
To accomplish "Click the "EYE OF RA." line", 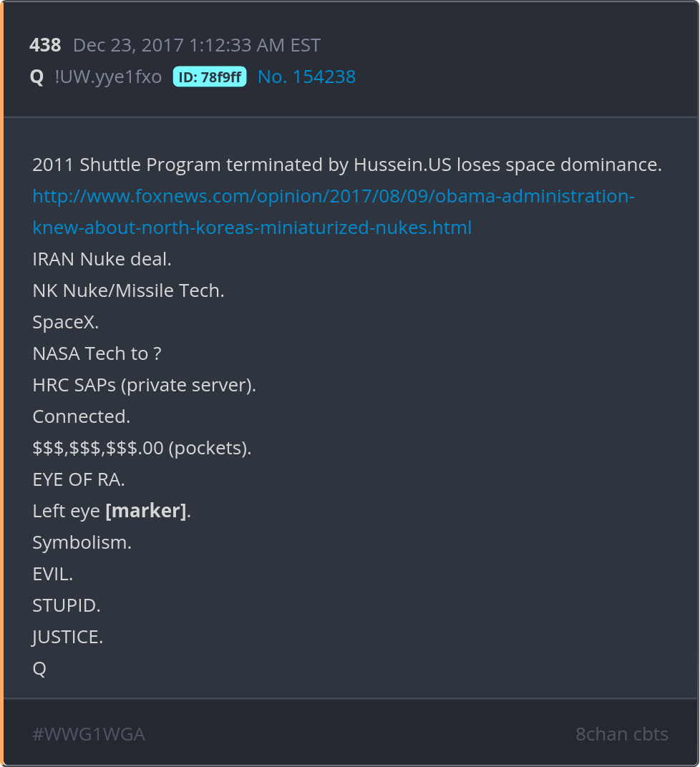I will click(x=79, y=479).
